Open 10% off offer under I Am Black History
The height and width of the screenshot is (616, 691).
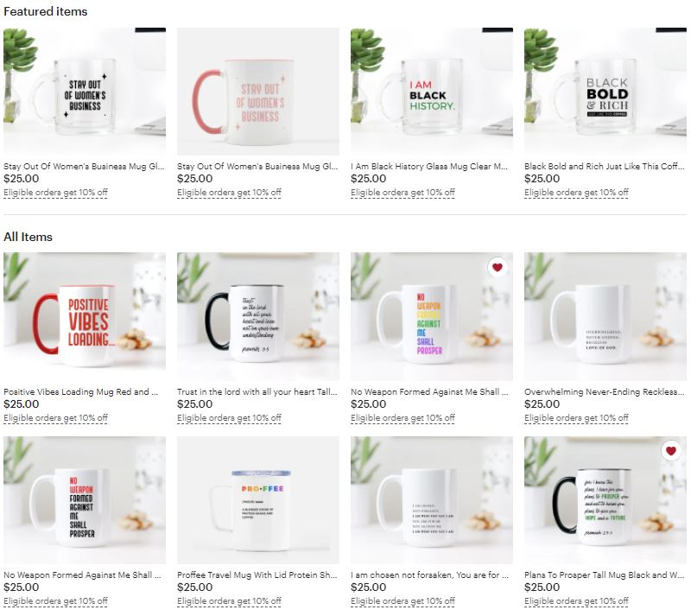coord(403,193)
